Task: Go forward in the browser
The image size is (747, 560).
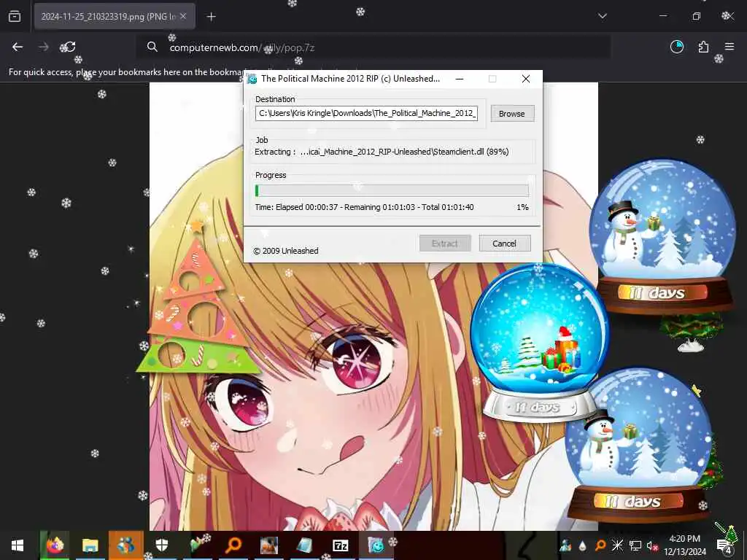Action: 43,47
